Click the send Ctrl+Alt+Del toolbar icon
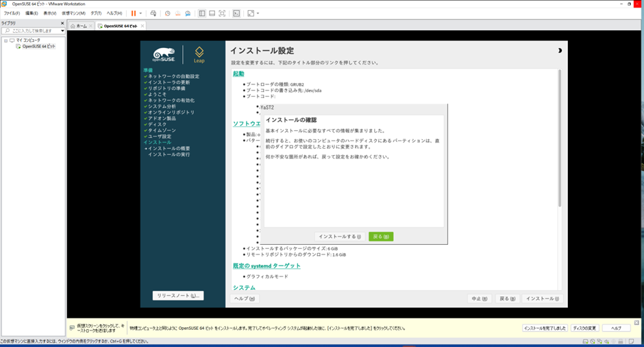This screenshot has height=347, width=644. [153, 13]
